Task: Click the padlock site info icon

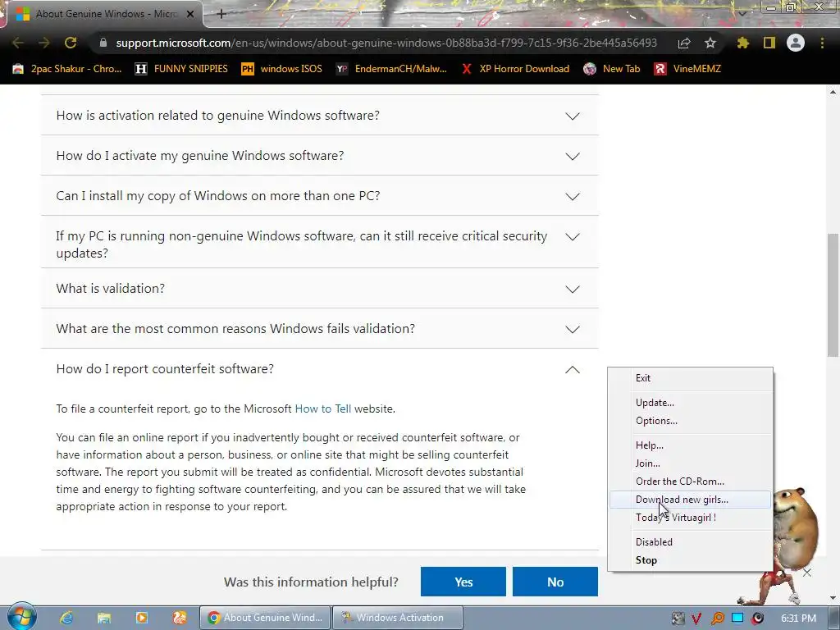Action: (103, 43)
